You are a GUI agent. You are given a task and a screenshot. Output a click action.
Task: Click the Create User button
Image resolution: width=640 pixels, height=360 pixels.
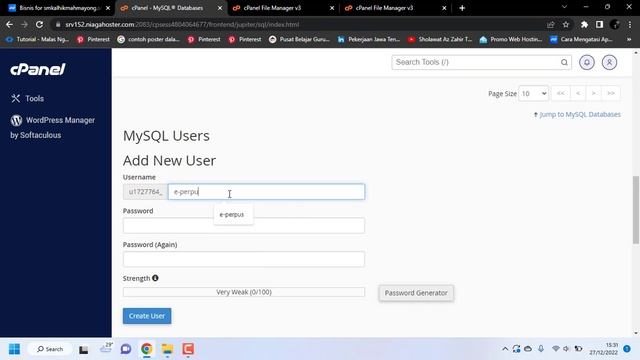coord(147,316)
